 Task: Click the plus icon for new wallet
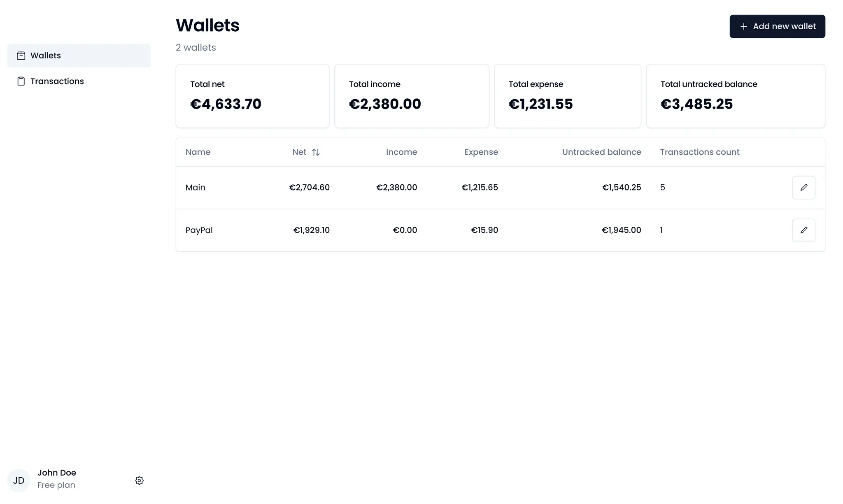point(743,27)
